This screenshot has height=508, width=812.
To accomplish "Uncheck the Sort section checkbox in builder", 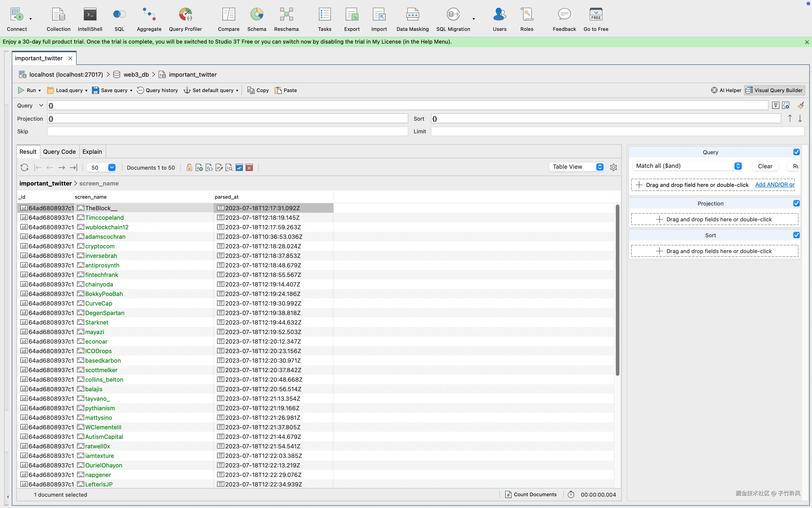I will point(796,235).
